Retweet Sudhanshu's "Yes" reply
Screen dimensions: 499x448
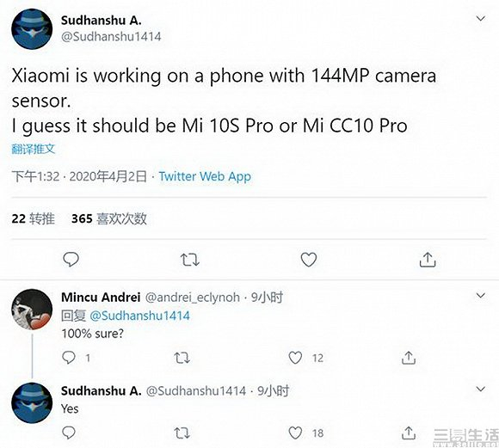click(182, 433)
